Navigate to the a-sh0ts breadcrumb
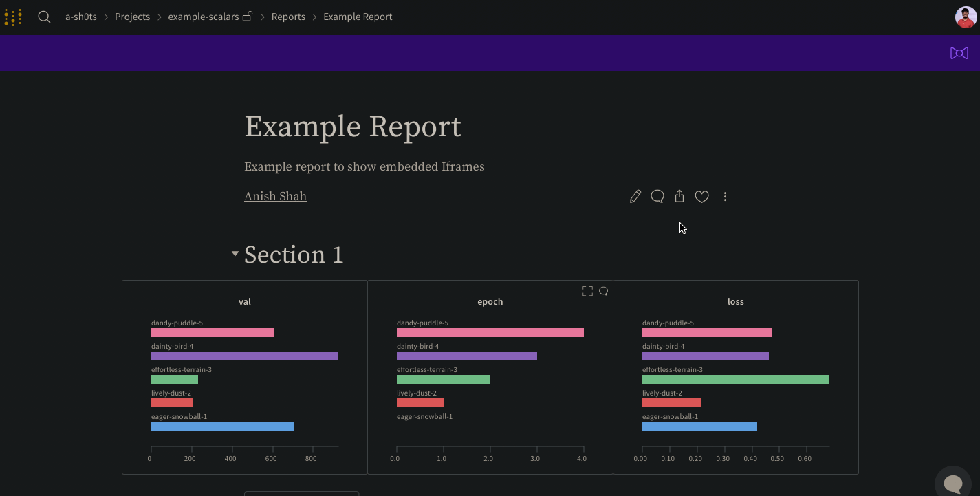The width and height of the screenshot is (980, 496). click(x=80, y=17)
